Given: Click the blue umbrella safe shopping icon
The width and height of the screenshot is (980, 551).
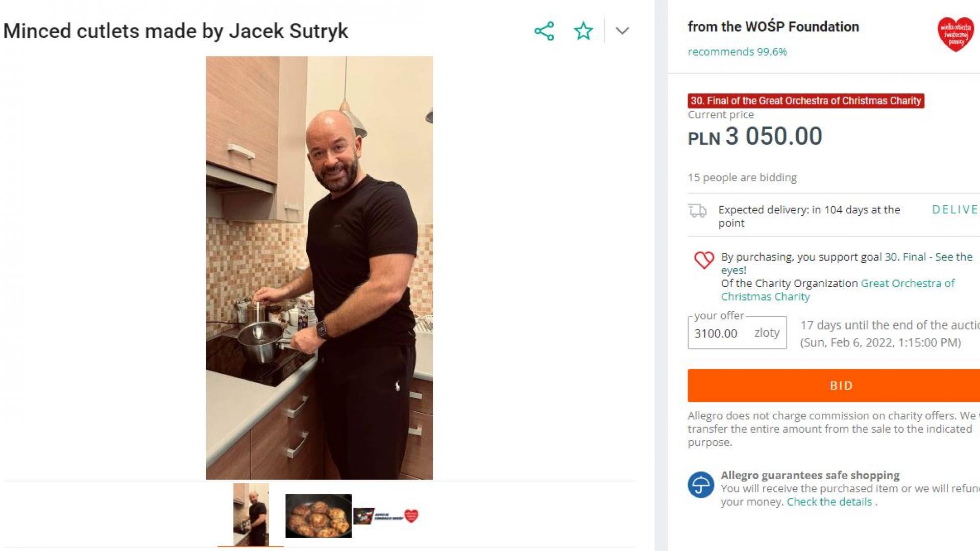Looking at the screenshot, I should (x=701, y=485).
